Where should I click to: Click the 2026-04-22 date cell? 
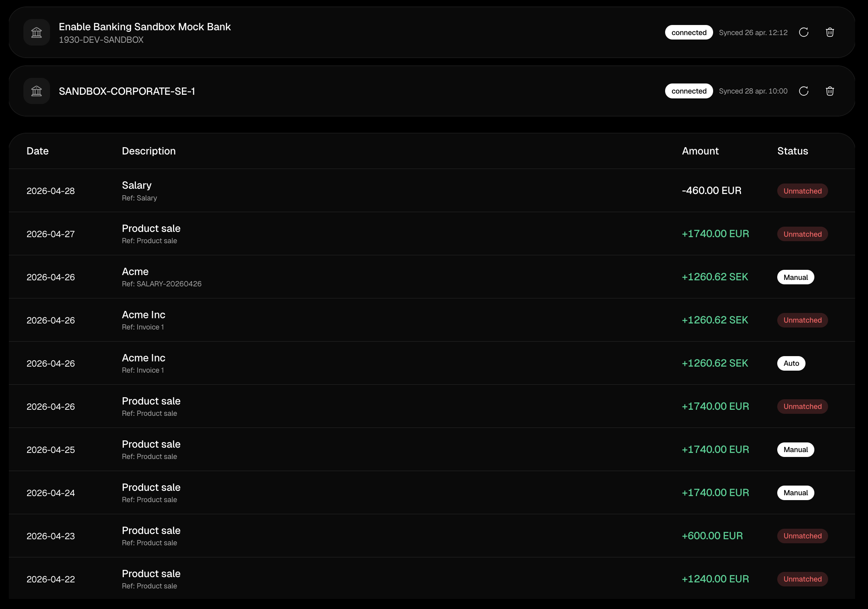tap(51, 579)
